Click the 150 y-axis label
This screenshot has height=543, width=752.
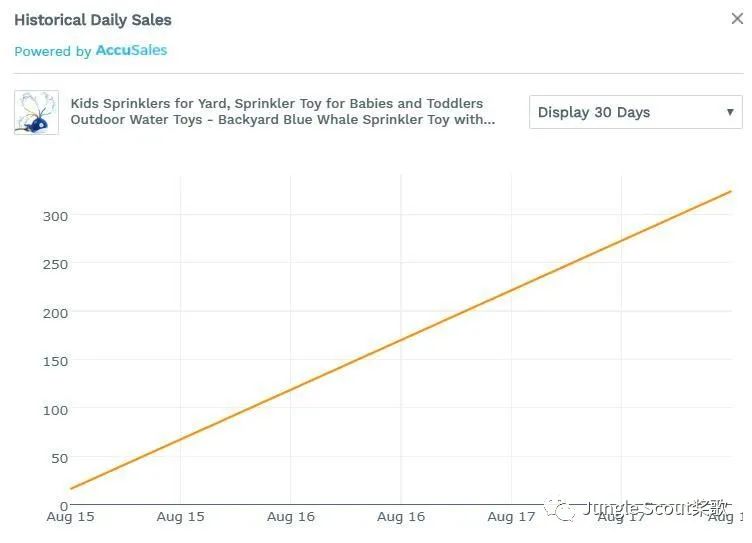tap(55, 361)
